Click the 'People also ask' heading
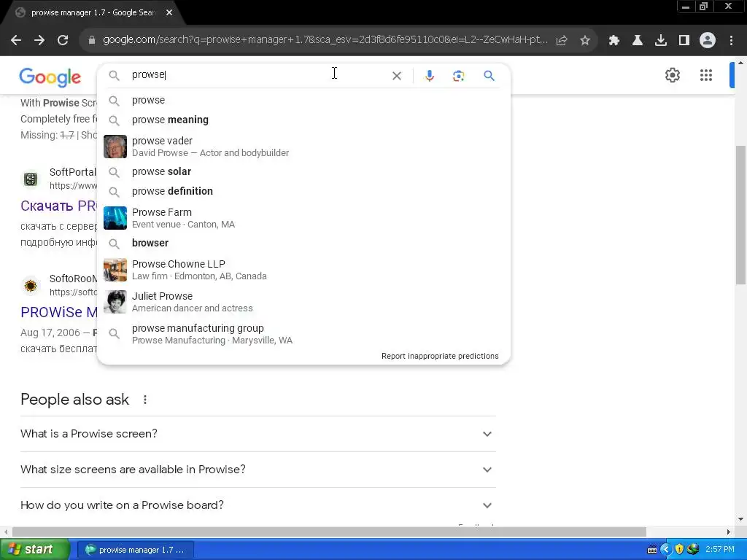 75,400
